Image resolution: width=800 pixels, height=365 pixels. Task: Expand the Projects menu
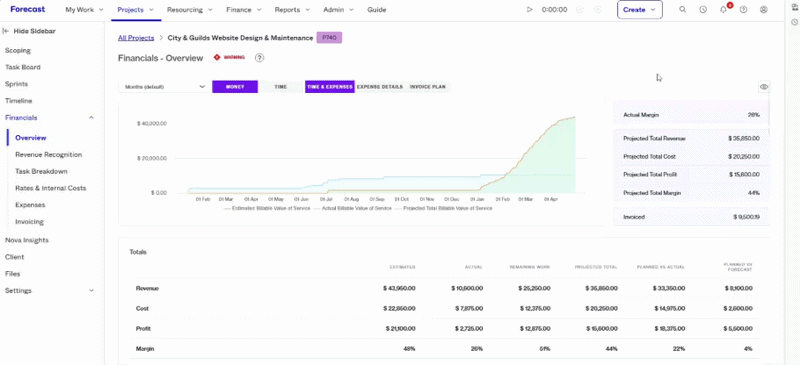[x=136, y=10]
